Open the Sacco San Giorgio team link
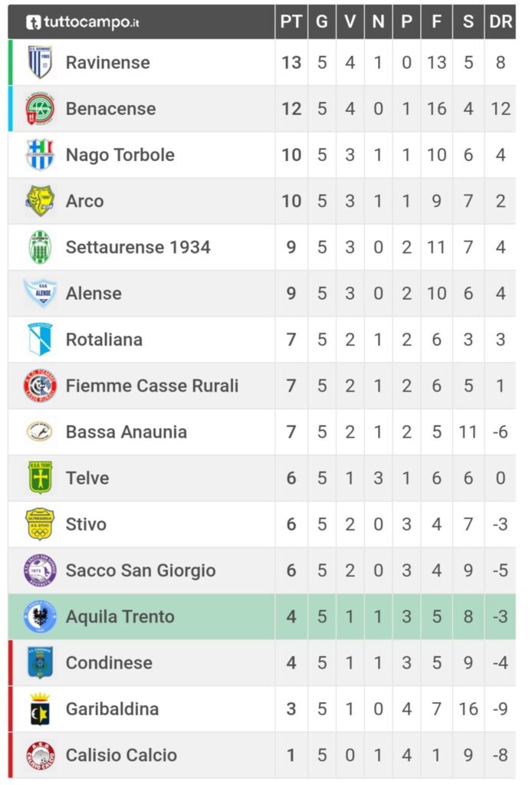Screen dimensions: 532x785 click(140, 570)
